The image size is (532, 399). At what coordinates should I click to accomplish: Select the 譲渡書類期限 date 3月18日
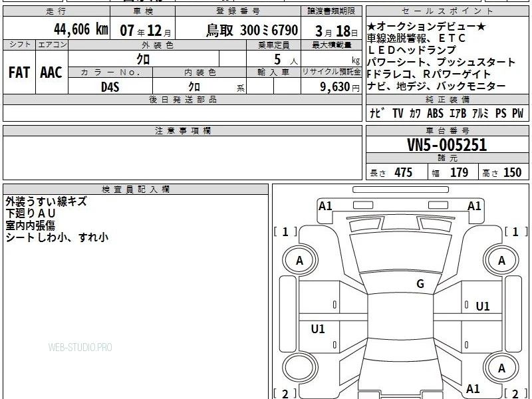(x=336, y=31)
